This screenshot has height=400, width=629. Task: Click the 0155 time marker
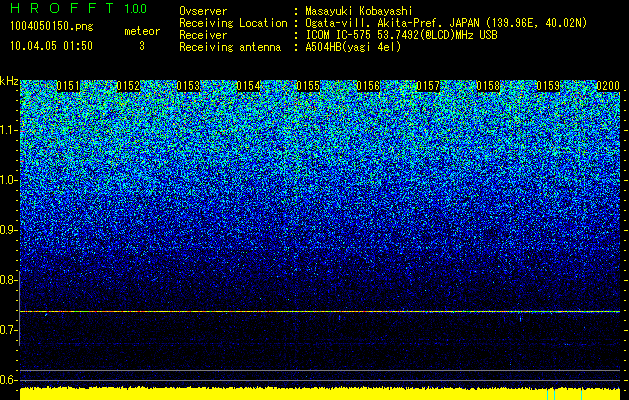[x=308, y=86]
